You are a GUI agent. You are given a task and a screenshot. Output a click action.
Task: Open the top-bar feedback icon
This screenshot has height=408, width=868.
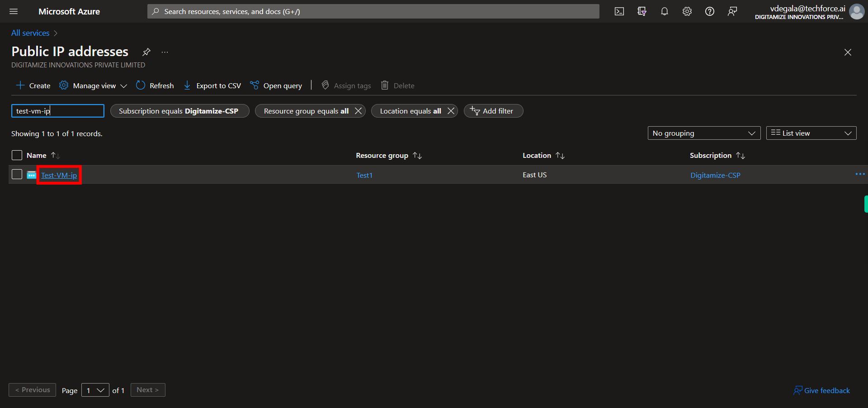(732, 11)
